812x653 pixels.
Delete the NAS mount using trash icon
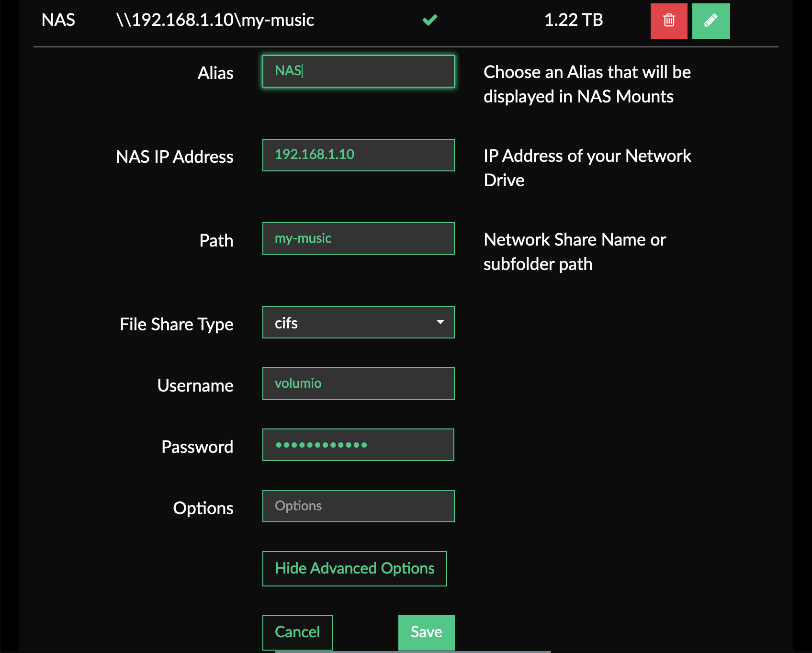669,21
